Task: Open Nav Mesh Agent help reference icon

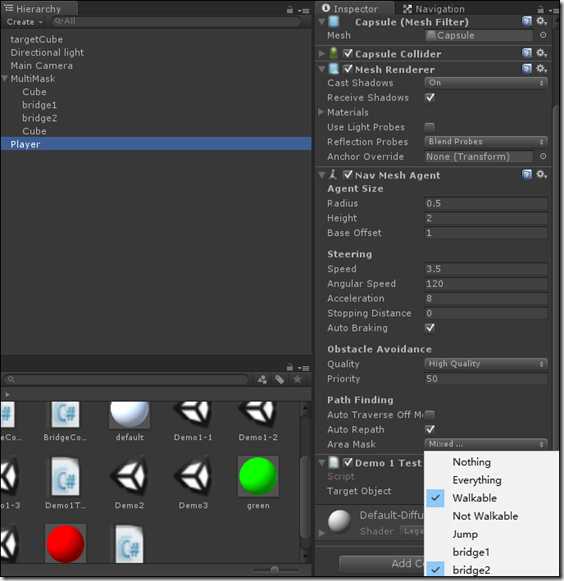Action: tap(527, 174)
